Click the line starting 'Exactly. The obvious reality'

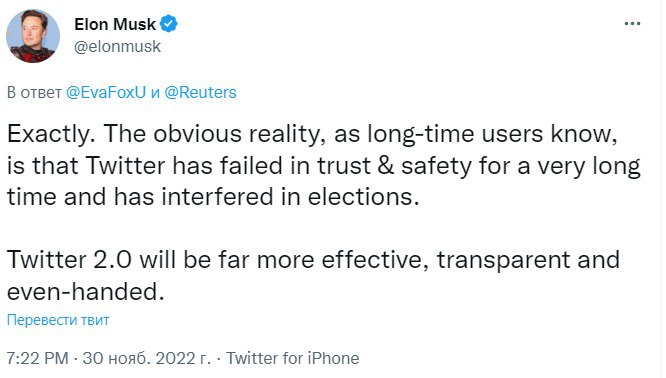point(312,135)
